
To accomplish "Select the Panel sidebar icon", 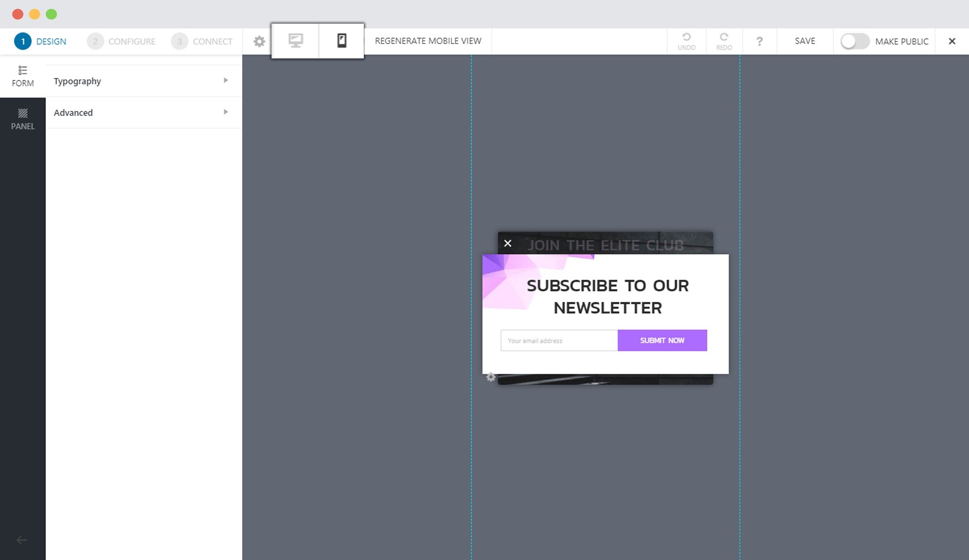I will 23,119.
